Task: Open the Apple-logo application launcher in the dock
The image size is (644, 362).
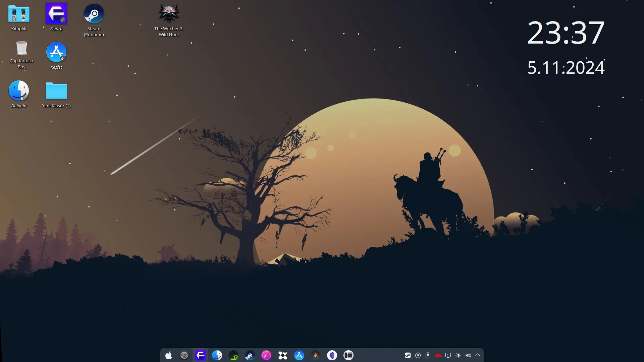Action: pos(169,355)
